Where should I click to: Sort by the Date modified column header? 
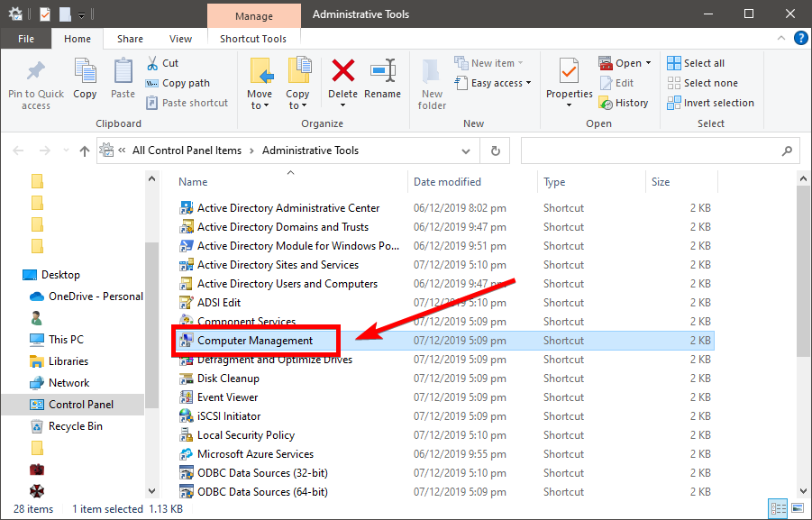point(447,182)
